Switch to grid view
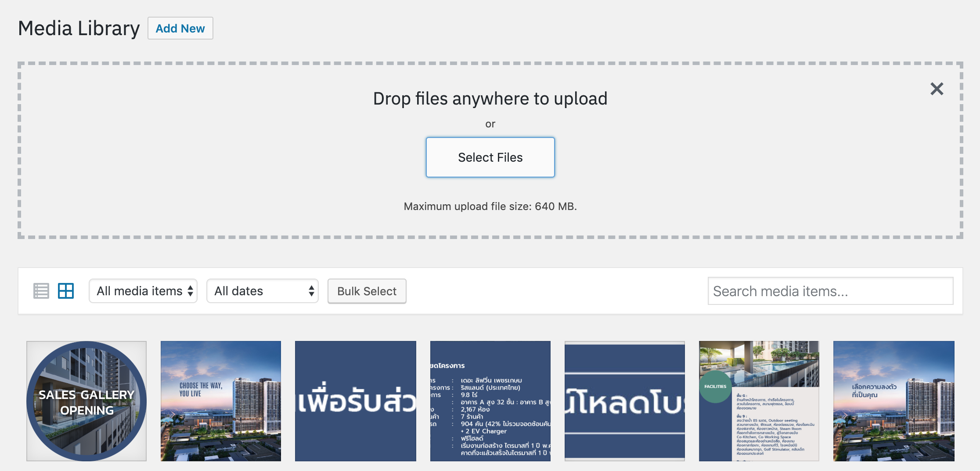 66,291
